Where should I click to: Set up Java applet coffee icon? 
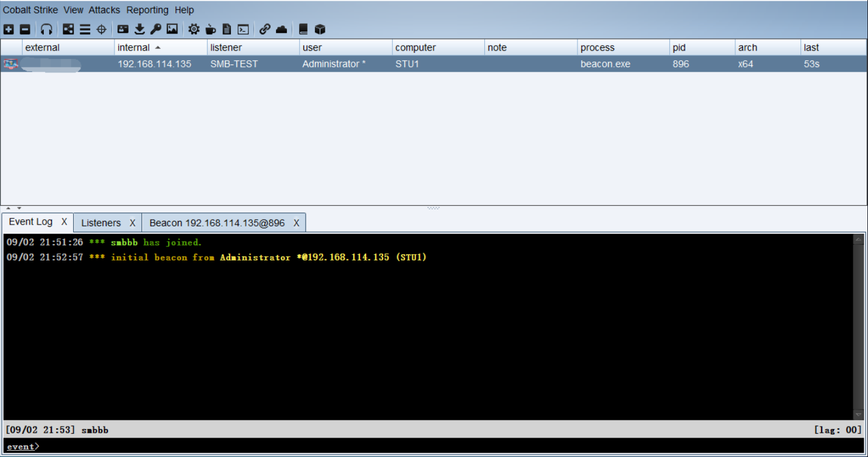coord(210,29)
